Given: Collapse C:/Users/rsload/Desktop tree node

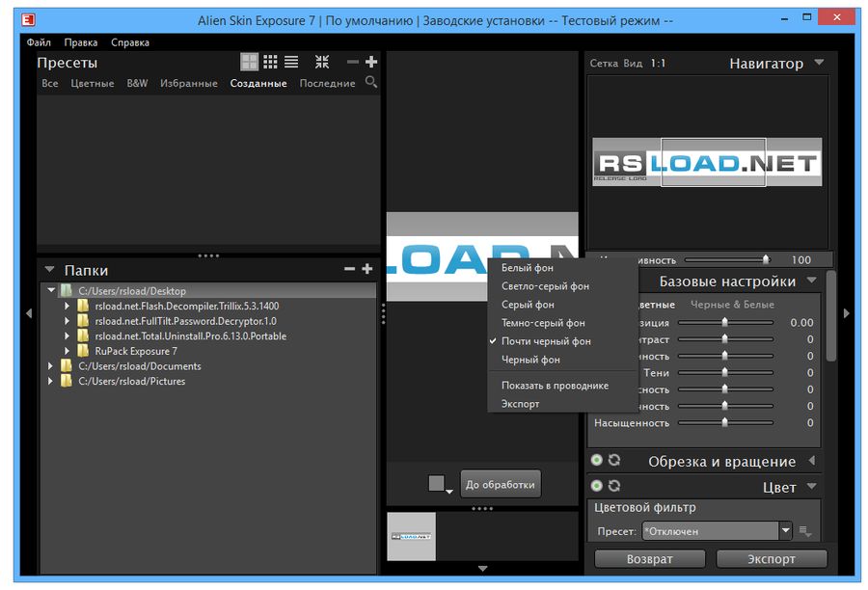Looking at the screenshot, I should tap(51, 290).
